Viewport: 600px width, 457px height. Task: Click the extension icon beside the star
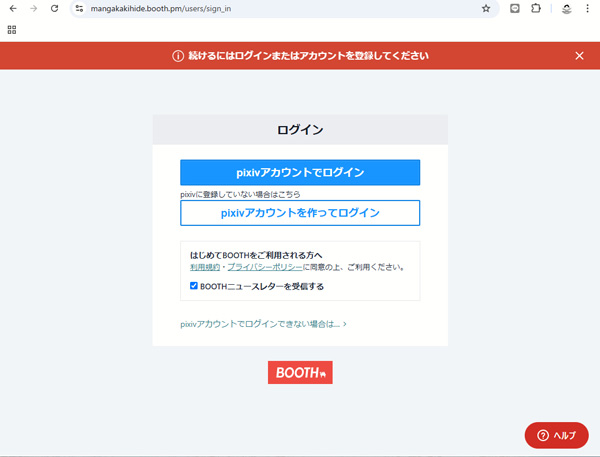point(515,8)
